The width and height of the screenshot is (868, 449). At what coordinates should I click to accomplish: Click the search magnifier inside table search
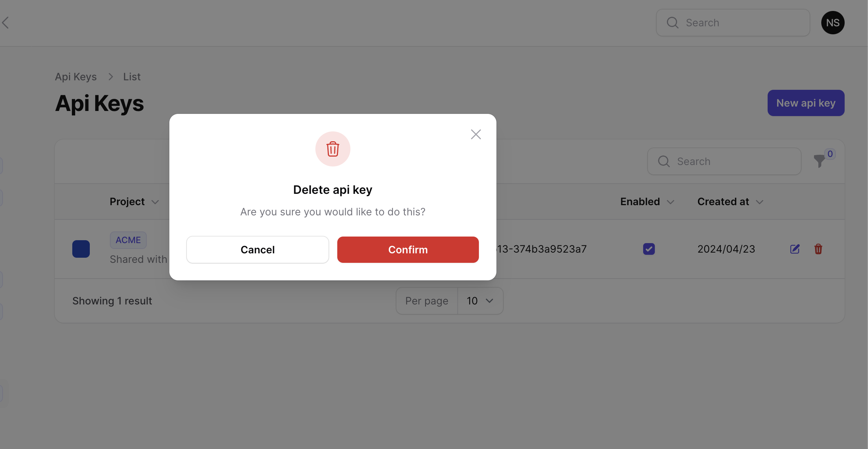663,161
